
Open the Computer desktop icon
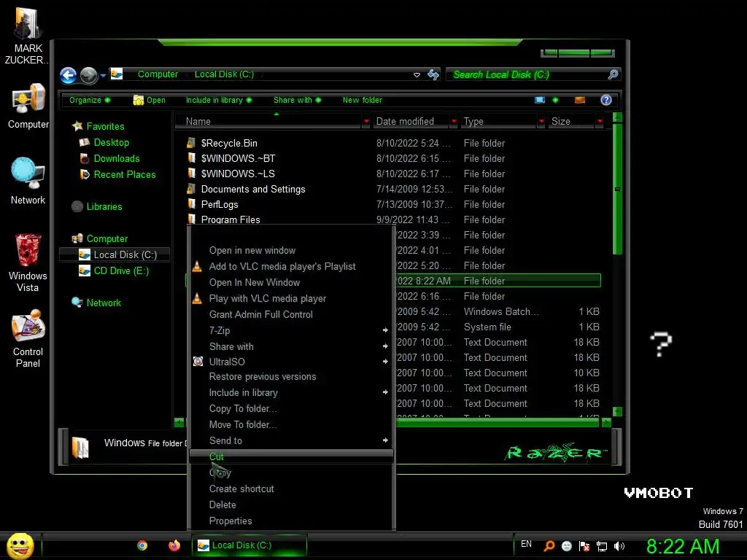tap(28, 106)
